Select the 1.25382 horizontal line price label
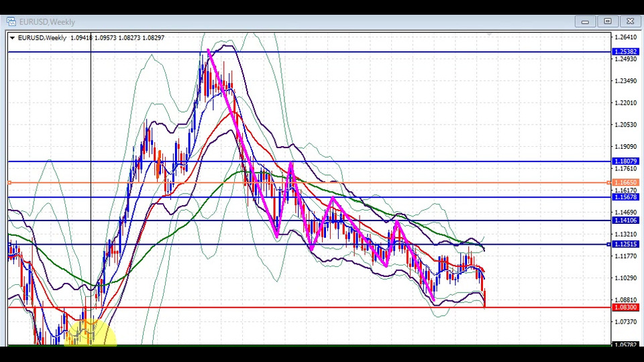This screenshot has width=644, height=362. pyautogui.click(x=625, y=52)
